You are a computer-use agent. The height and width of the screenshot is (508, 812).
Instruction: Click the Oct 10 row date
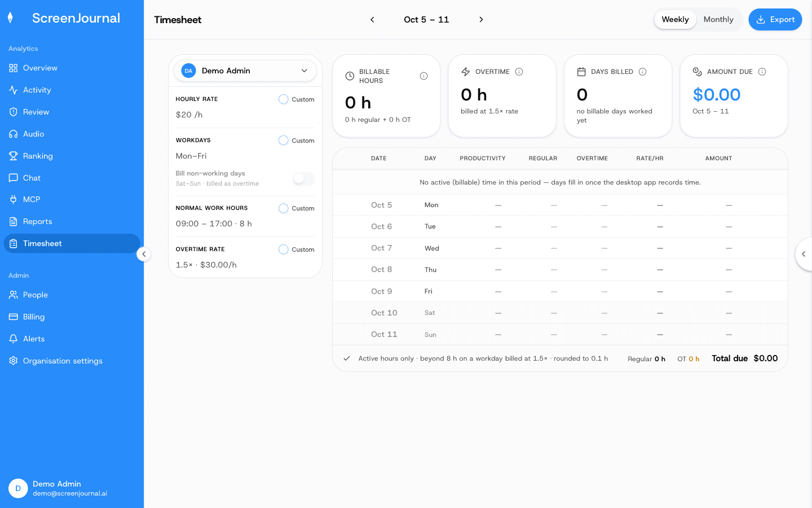tap(384, 313)
